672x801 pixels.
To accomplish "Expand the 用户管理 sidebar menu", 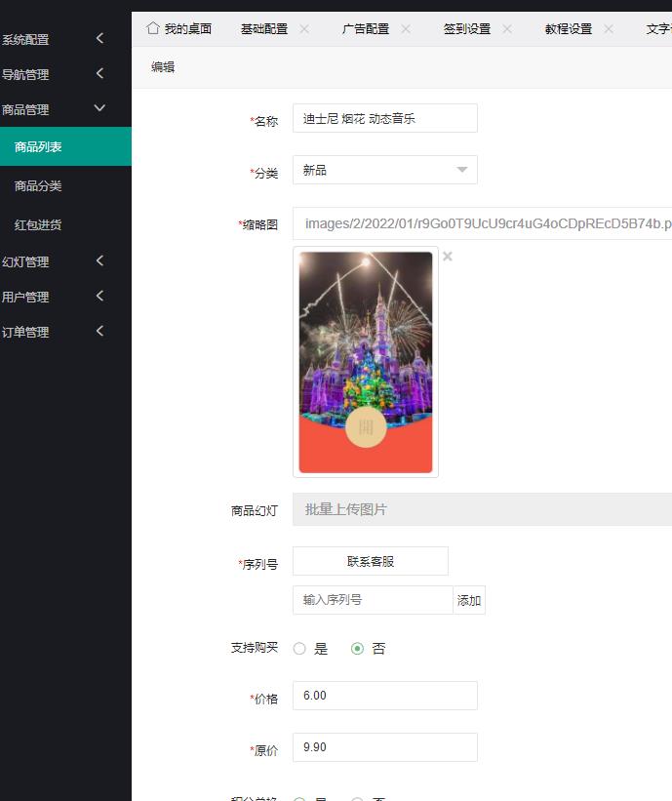I will tap(65, 297).
